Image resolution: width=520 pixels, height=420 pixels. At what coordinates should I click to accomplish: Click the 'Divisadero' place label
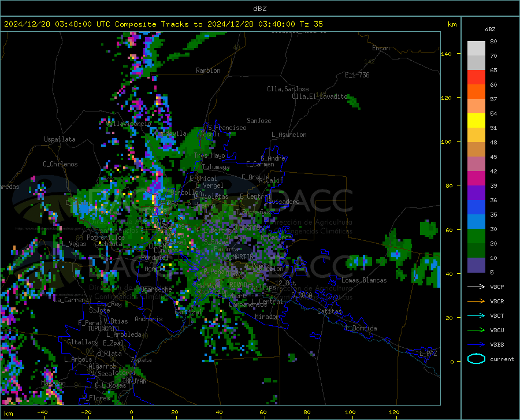tap(282, 202)
